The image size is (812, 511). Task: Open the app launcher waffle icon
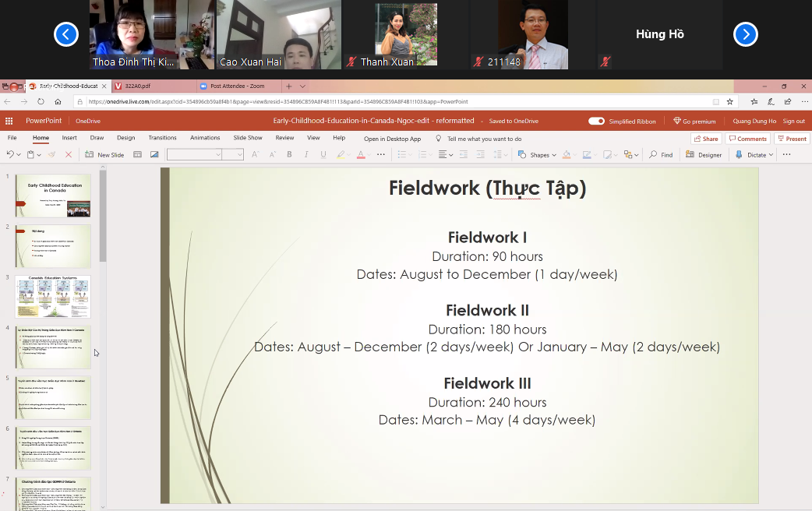(9, 121)
